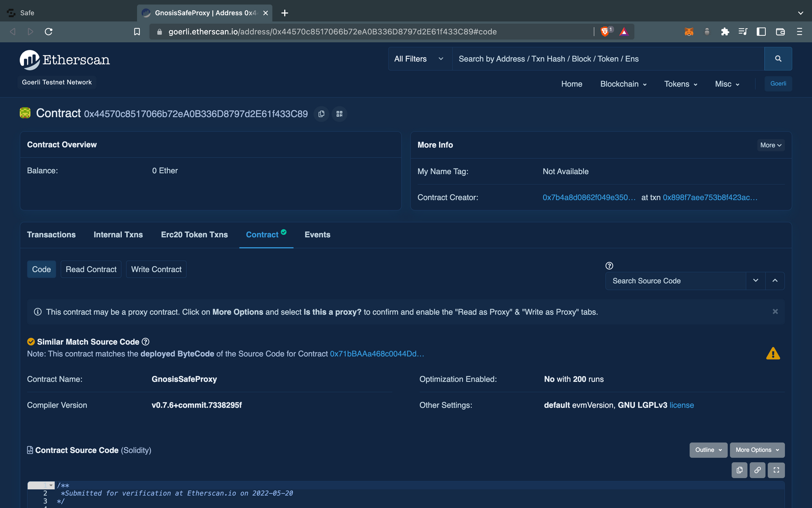Click the help question mark above Search Source Code
This screenshot has width=812, height=508.
point(609,266)
